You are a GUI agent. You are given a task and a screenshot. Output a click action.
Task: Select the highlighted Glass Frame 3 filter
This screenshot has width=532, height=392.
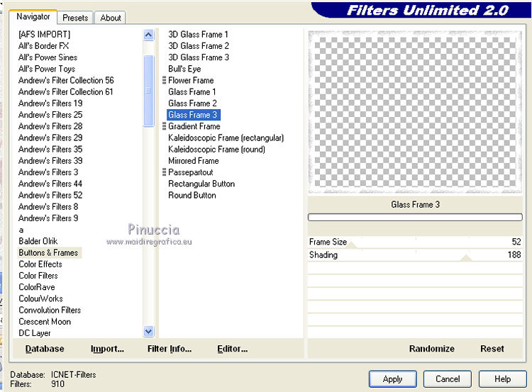pyautogui.click(x=194, y=115)
